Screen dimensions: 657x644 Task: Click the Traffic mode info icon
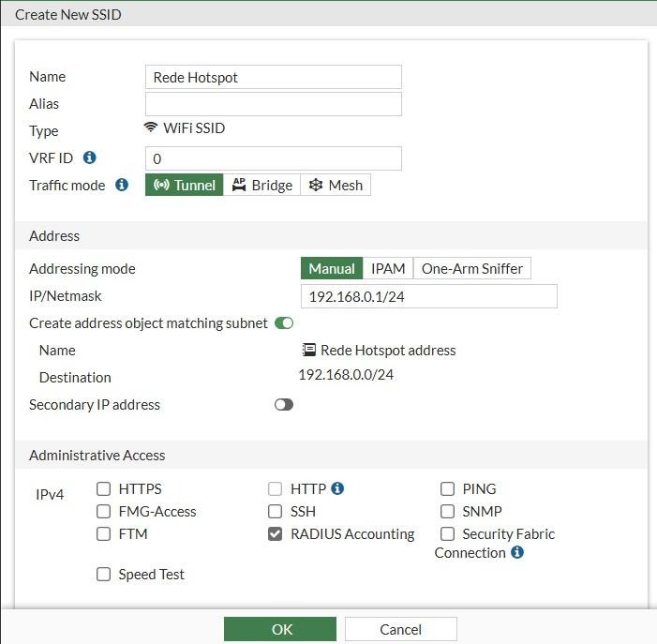point(122,186)
